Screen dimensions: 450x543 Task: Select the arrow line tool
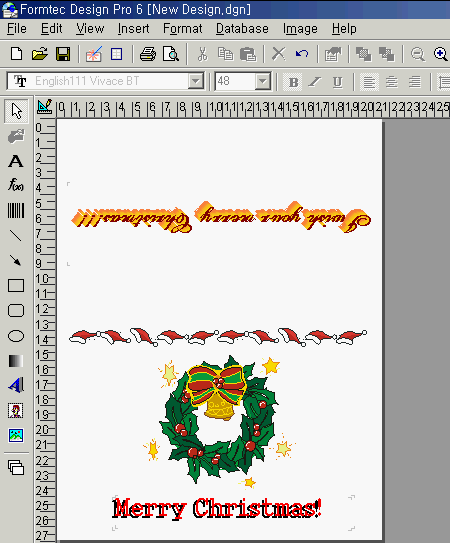[x=16, y=260]
